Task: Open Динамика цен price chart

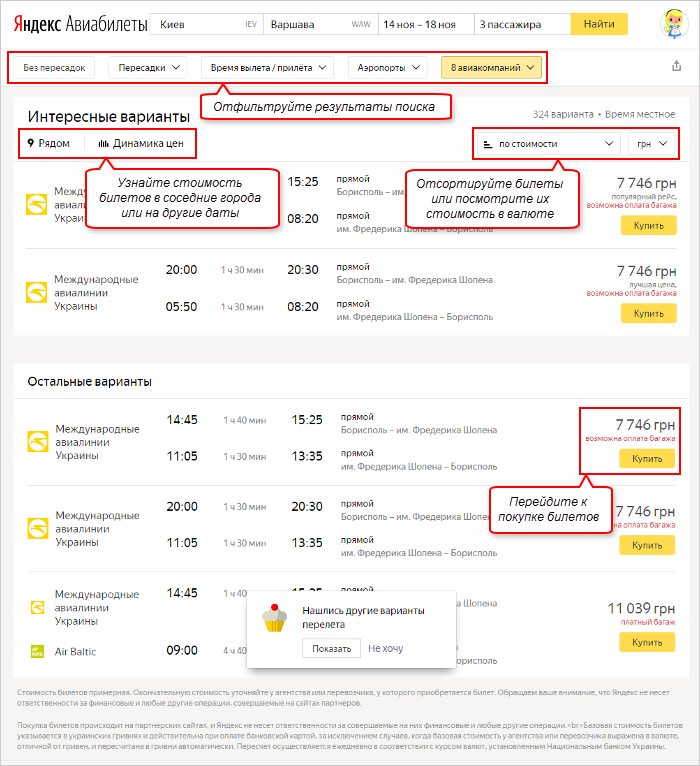Action: click(141, 143)
